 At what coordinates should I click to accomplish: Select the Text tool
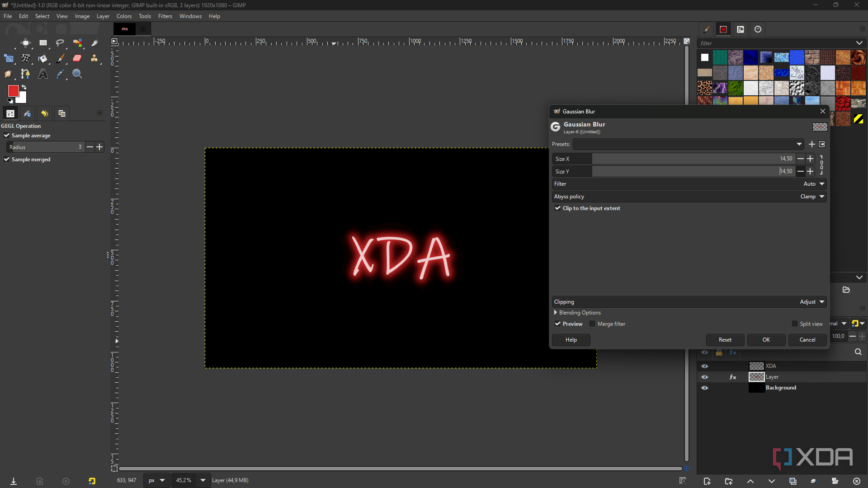pos(43,74)
